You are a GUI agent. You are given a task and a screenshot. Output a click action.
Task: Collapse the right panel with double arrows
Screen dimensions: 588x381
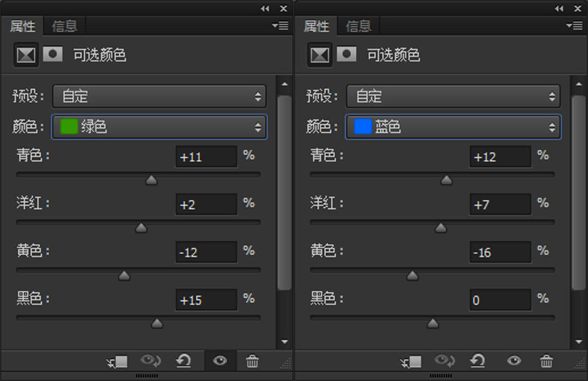pyautogui.click(x=559, y=9)
